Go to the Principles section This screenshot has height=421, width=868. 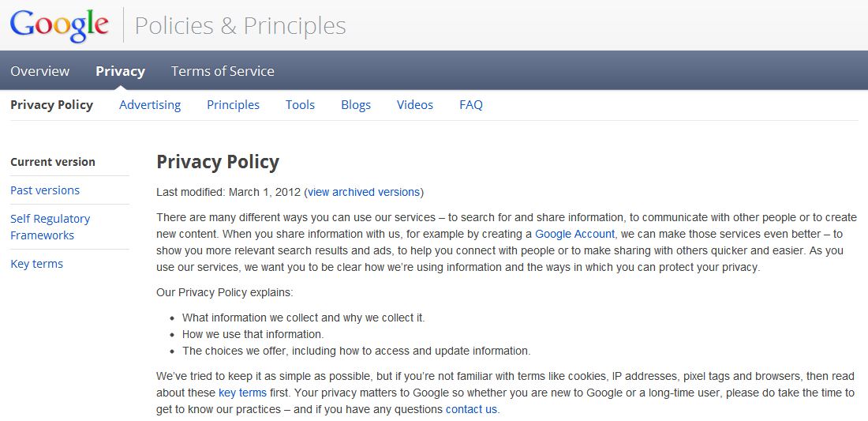(233, 105)
